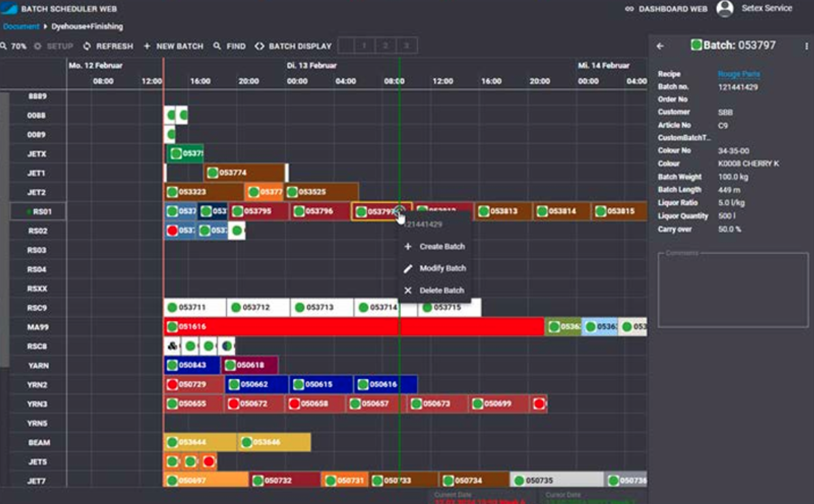Select batch 053644 on BEAM
The width and height of the screenshot is (814, 504).
click(200, 443)
